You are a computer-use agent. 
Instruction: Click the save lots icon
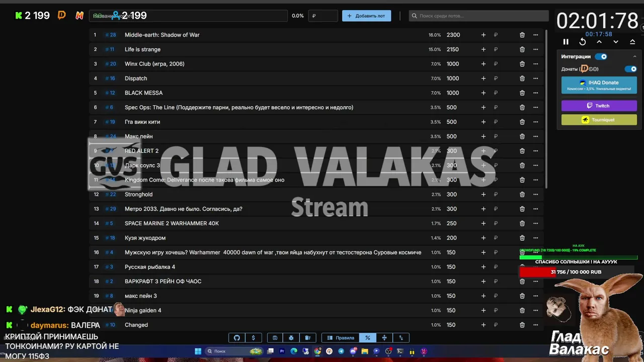pyautogui.click(x=275, y=338)
